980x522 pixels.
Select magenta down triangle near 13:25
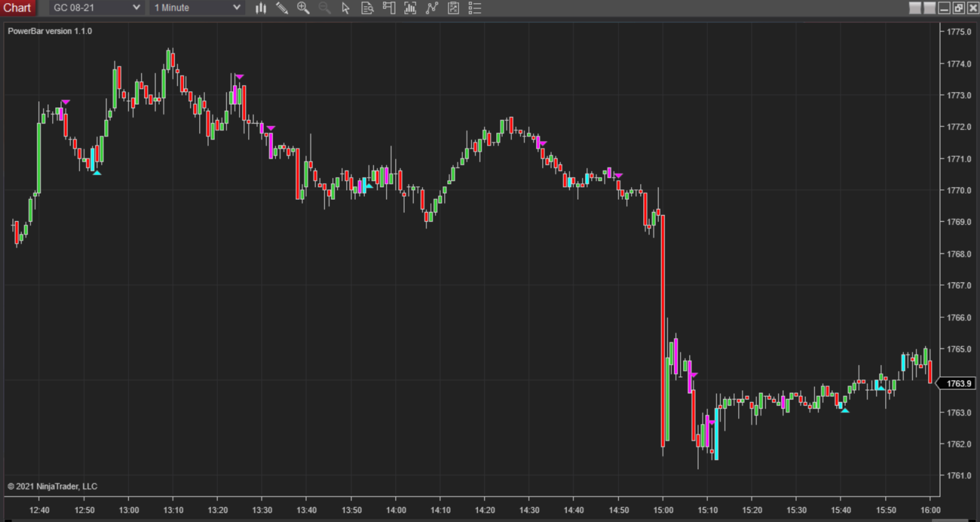click(239, 77)
